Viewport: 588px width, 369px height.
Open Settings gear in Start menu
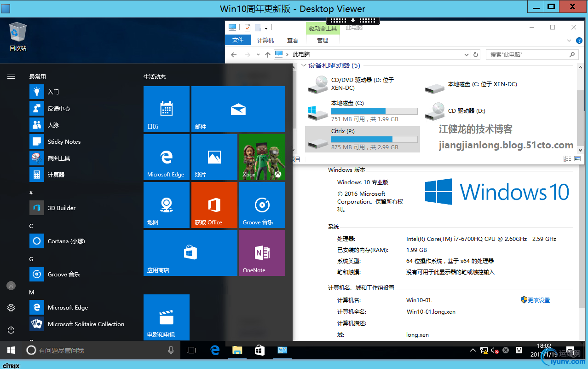click(x=11, y=308)
